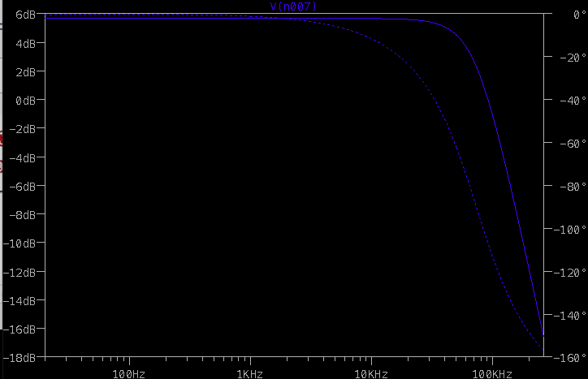This screenshot has height=379, width=588.
Task: Click the 0° phase axis label
Action: [x=580, y=15]
